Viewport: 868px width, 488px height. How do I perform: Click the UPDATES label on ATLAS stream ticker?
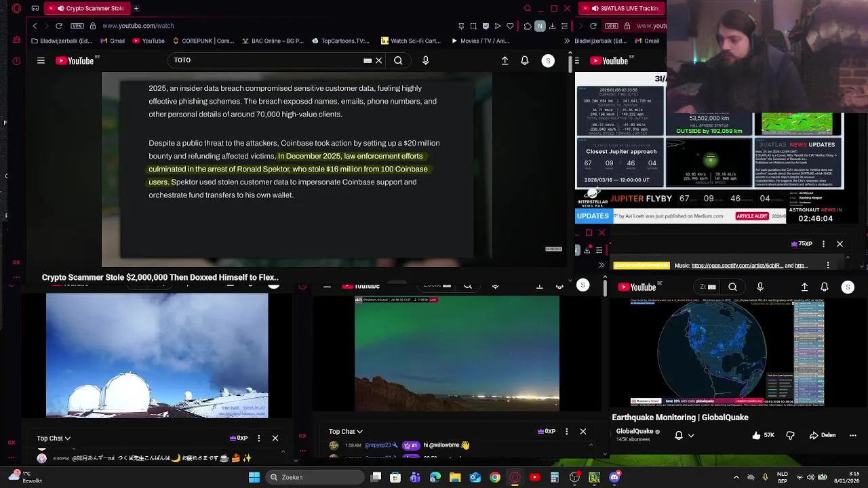(x=593, y=216)
